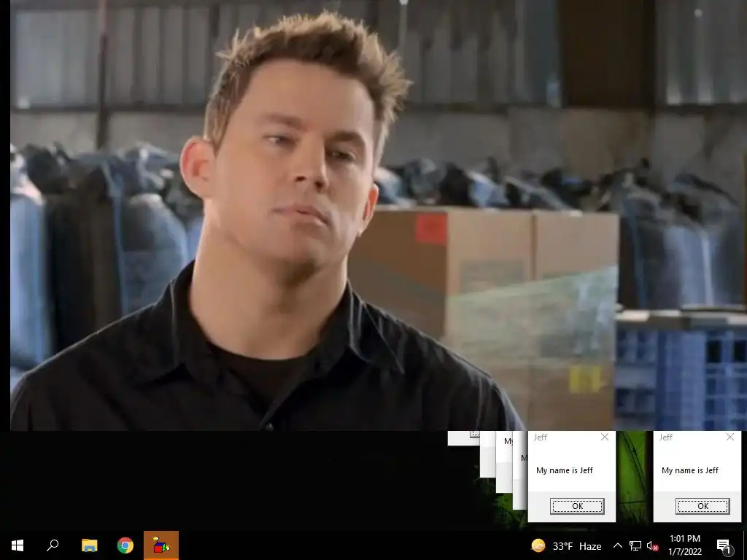
Task: Launch File Explorer from the taskbar
Action: [x=89, y=545]
